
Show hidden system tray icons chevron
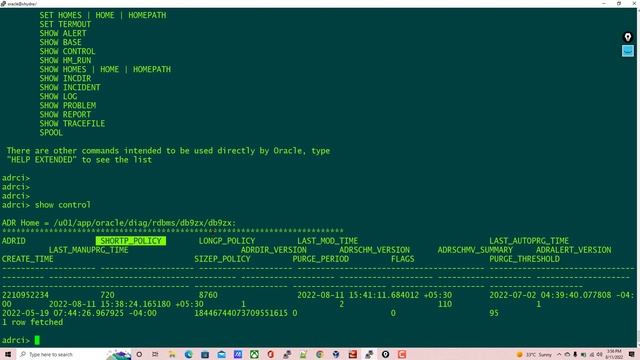(559, 354)
